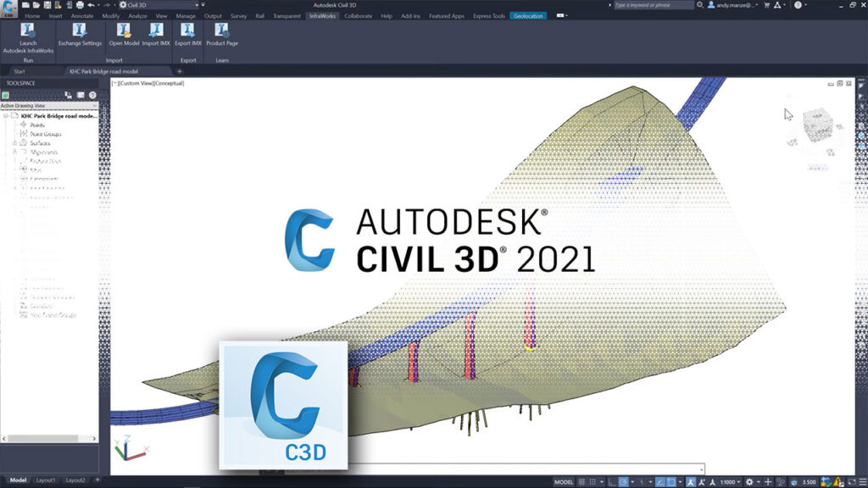Image resolution: width=868 pixels, height=488 pixels.
Task: Click the Conceptual visual style label
Action: click(x=169, y=84)
